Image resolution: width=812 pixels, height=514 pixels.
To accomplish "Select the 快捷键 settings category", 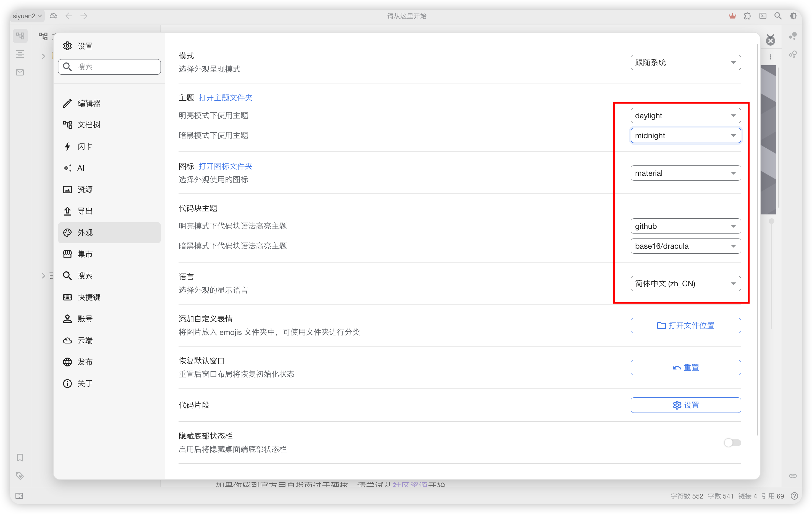I will point(89,297).
